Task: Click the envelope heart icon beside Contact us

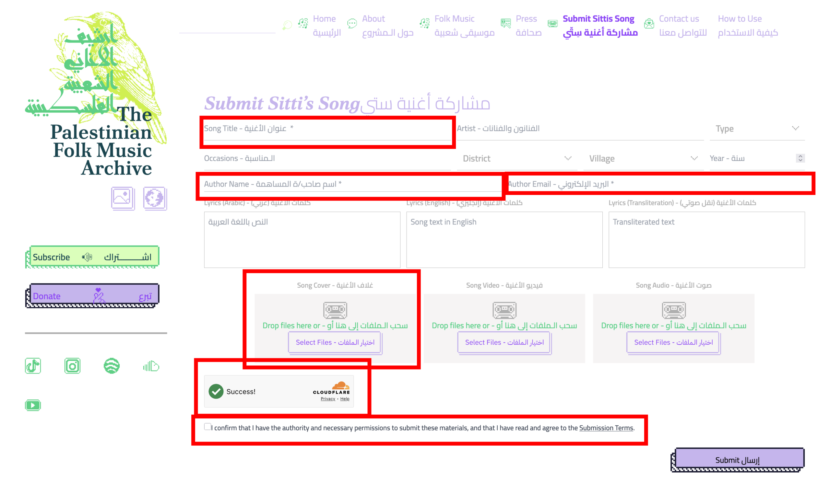Action: click(649, 23)
